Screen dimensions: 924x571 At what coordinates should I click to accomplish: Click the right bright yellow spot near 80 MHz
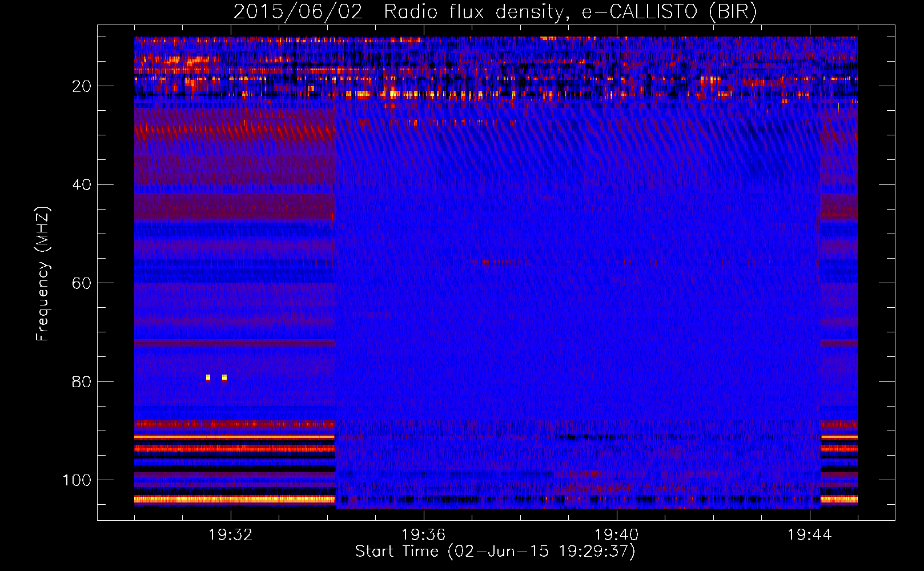(x=224, y=377)
